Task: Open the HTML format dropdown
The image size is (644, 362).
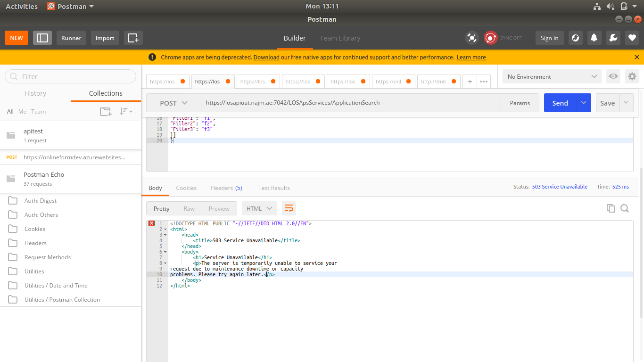Action: point(259,208)
